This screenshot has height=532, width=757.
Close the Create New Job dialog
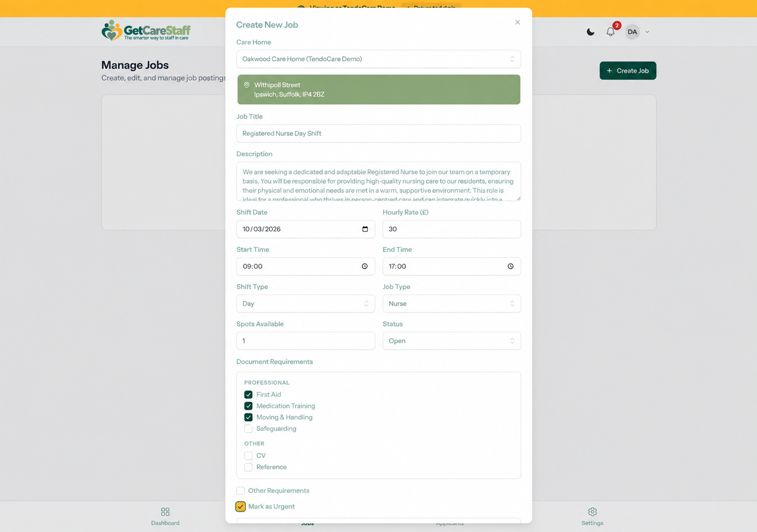click(517, 22)
